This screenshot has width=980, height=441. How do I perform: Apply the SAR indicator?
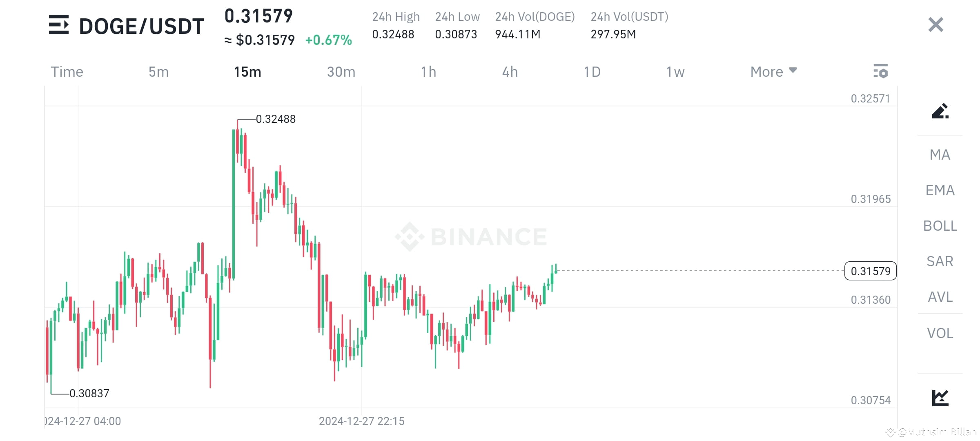[940, 261]
